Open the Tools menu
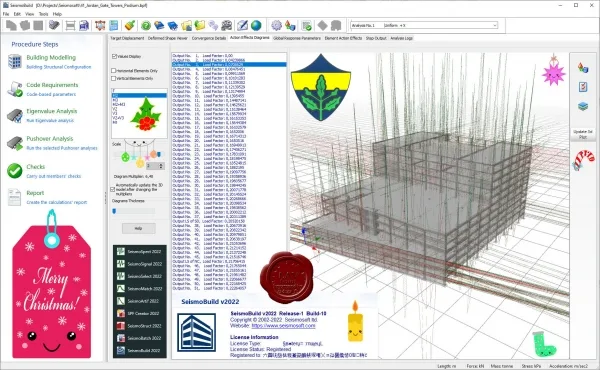 (x=43, y=14)
